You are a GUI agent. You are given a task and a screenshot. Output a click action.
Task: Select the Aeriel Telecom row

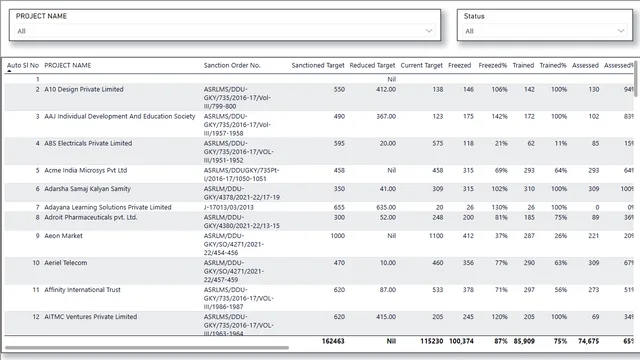[x=318, y=271]
